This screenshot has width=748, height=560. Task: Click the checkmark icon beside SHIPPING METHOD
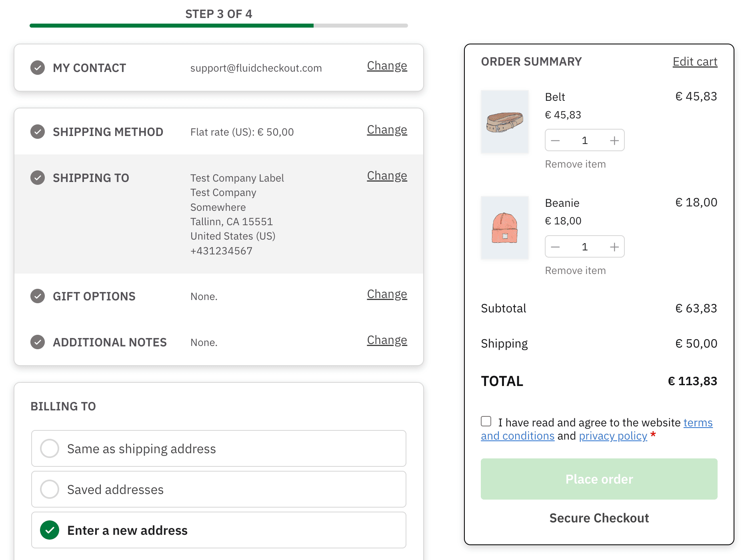click(37, 132)
